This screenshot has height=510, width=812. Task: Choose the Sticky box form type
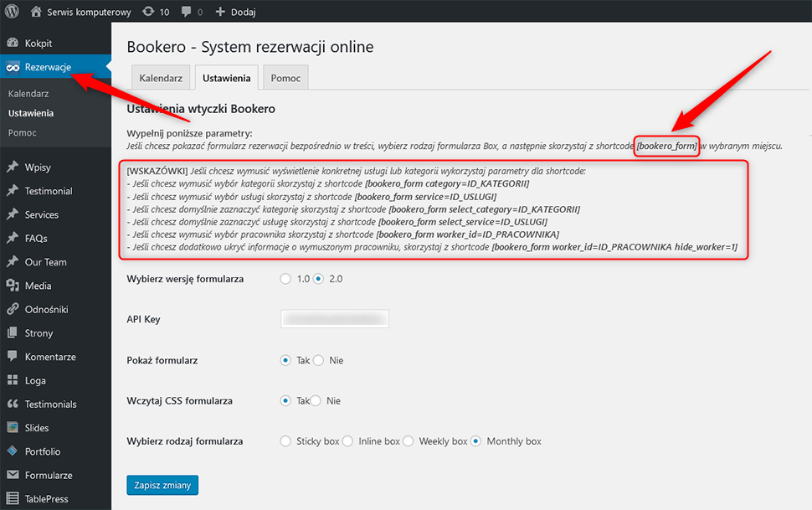tap(285, 441)
